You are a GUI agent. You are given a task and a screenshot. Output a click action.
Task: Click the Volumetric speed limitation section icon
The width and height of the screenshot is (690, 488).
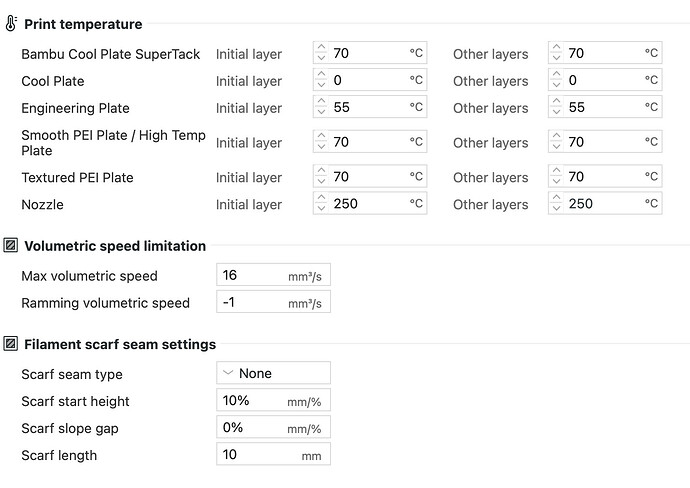tap(11, 246)
